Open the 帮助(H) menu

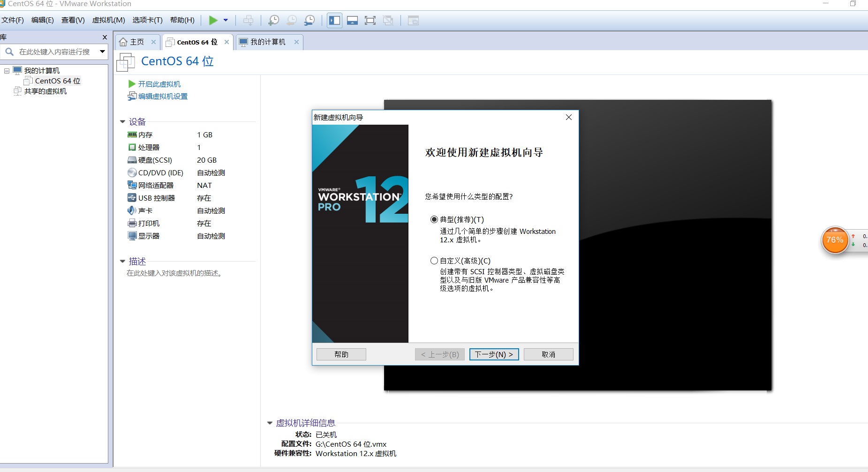182,20
